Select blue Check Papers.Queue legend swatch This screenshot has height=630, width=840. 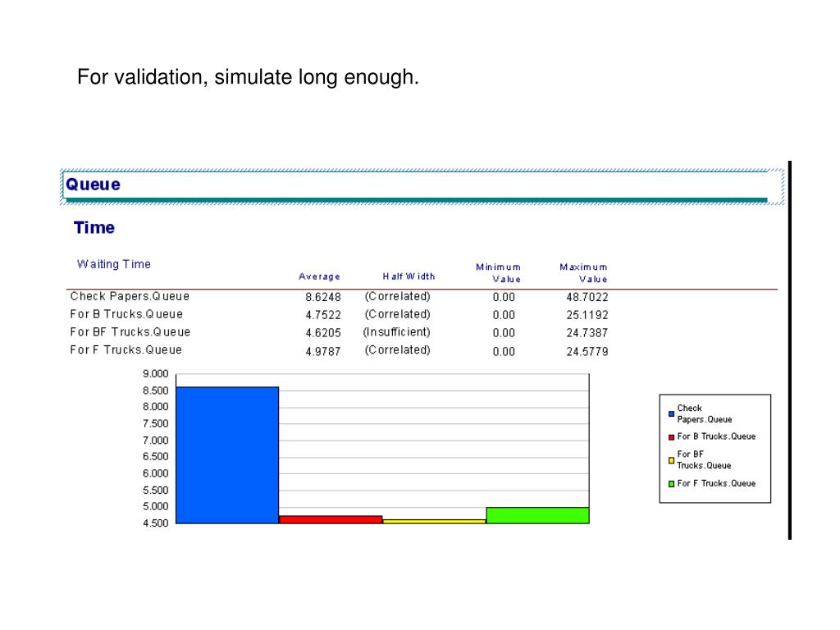point(671,414)
